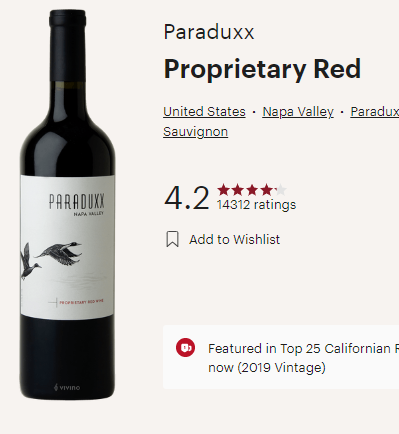Click the first red rating star
399x434 pixels.
[223, 190]
